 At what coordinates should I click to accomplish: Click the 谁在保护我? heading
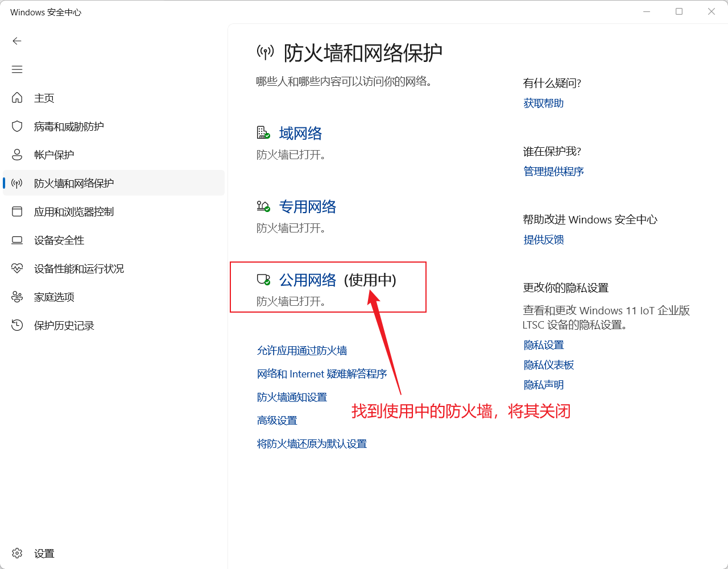[x=552, y=151]
